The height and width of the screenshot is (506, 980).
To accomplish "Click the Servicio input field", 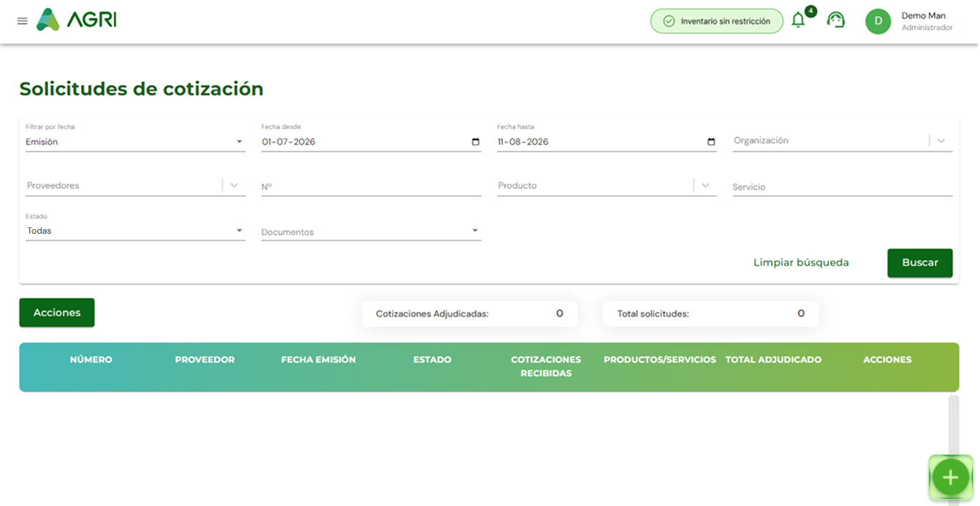I will pyautogui.click(x=842, y=187).
